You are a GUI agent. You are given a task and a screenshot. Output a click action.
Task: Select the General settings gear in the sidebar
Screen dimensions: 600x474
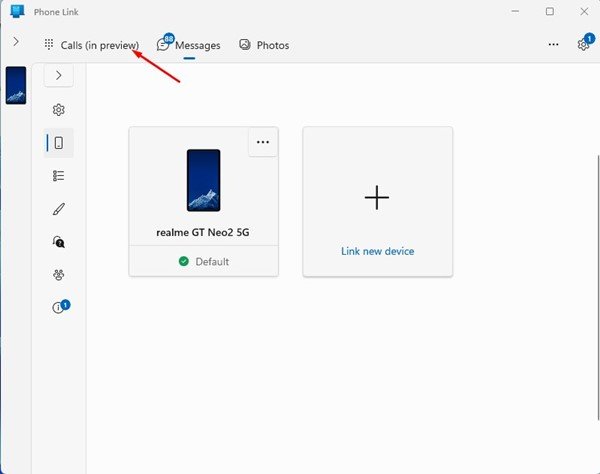tap(59, 110)
